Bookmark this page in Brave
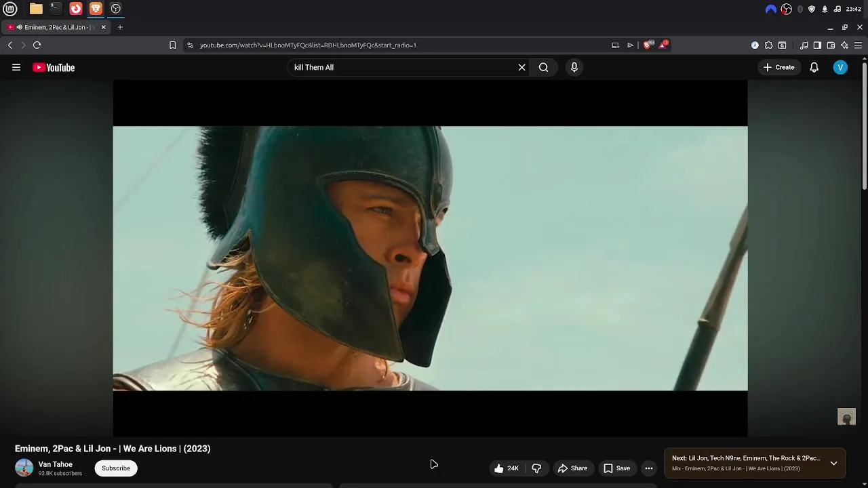The width and height of the screenshot is (868, 488). pyautogui.click(x=172, y=45)
